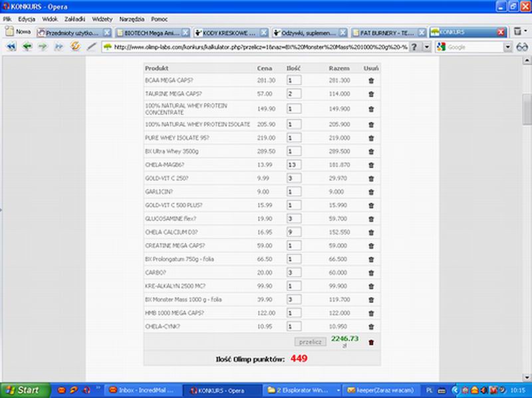The image size is (532, 398).
Task: Open the Widok menu
Action: point(50,19)
